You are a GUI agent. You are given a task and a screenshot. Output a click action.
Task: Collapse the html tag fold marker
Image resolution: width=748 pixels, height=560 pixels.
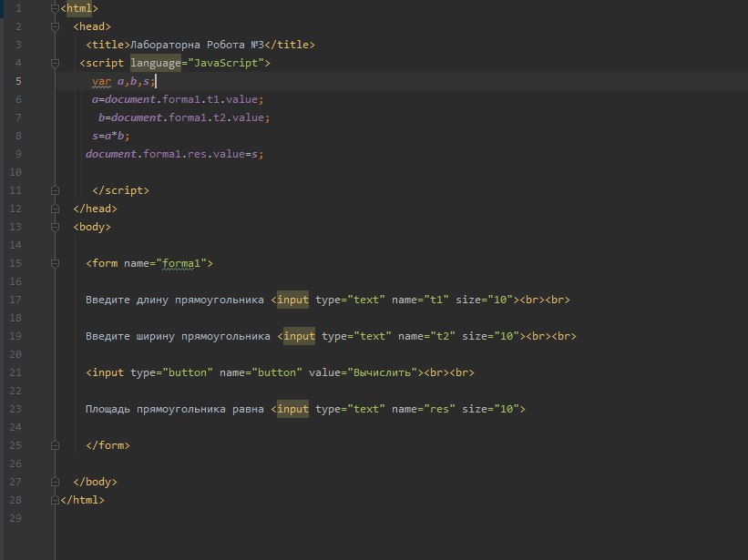[56, 8]
